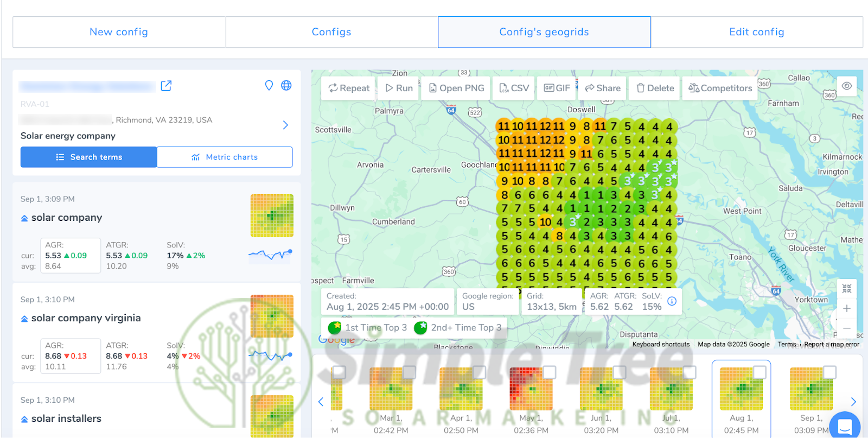Image resolution: width=868 pixels, height=438 pixels.
Task: Check the Jun 1 geogrid checkbox
Action: (620, 372)
